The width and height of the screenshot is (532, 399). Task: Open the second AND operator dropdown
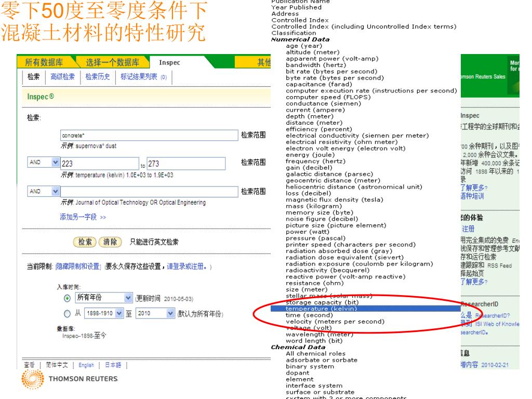point(44,191)
